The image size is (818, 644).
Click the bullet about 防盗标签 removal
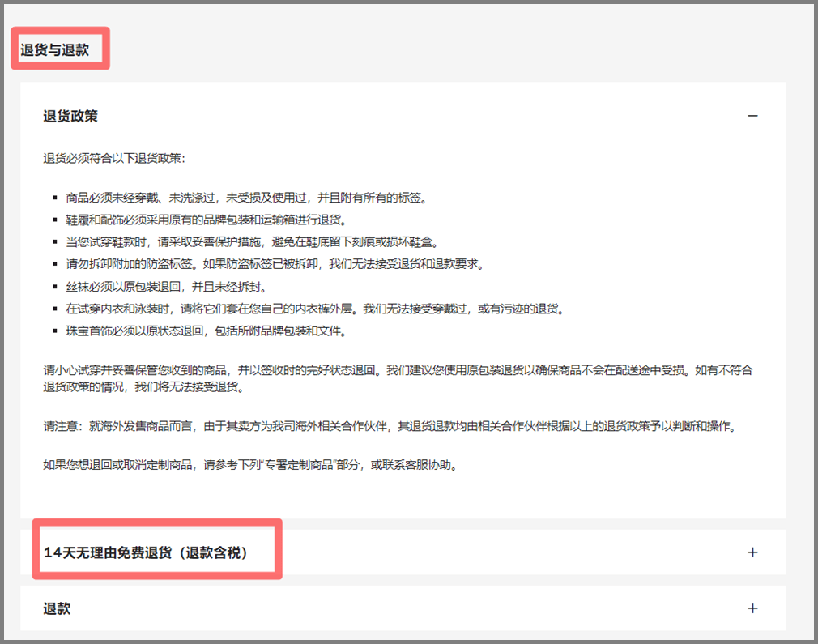[x=275, y=264]
